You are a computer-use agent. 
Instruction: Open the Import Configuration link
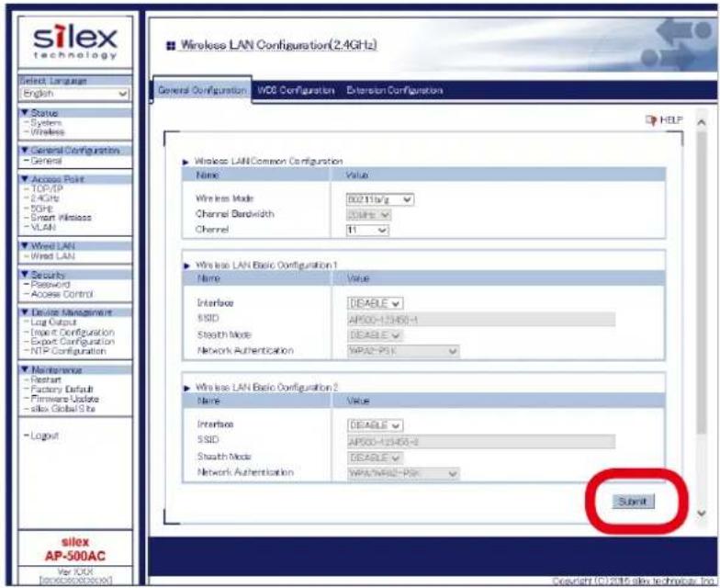point(72,332)
